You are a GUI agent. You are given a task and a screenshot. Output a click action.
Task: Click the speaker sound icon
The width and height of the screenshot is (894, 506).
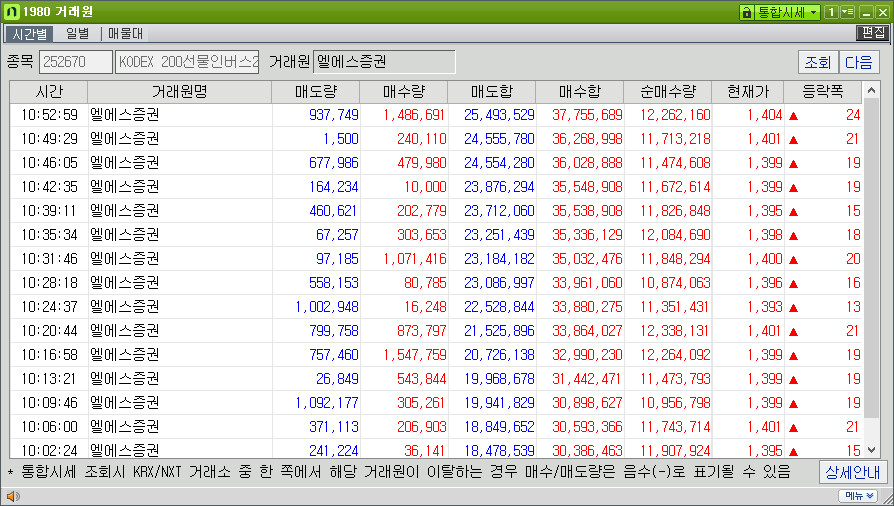pyautogui.click(x=13, y=496)
